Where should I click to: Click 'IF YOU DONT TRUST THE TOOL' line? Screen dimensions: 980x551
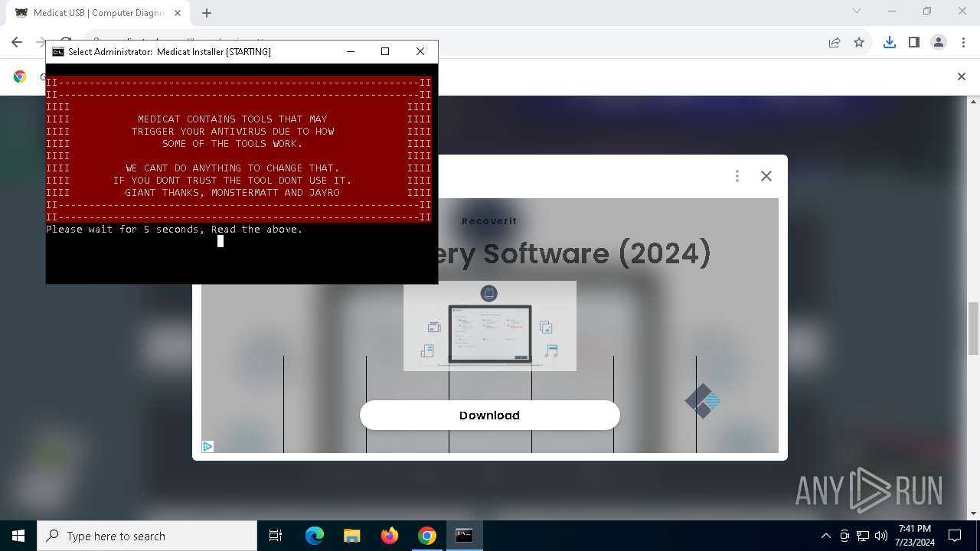232,180
